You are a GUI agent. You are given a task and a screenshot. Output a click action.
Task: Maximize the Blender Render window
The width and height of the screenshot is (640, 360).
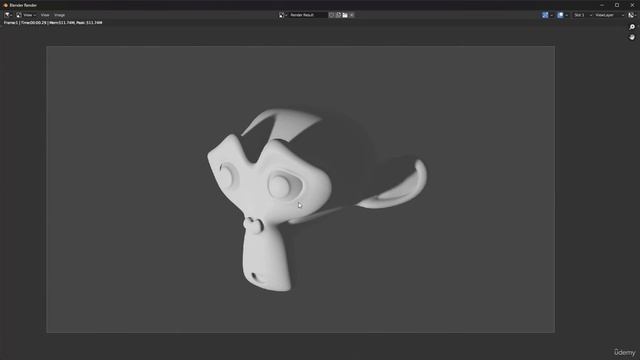point(617,5)
